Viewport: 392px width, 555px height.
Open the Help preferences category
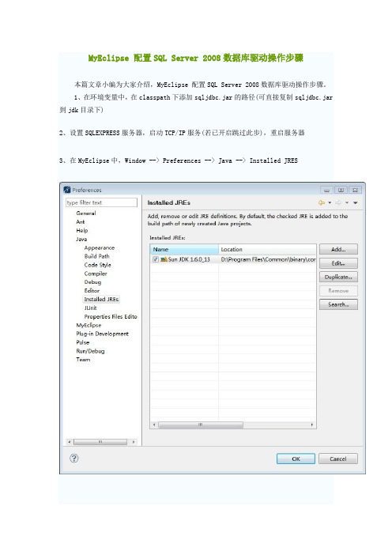point(81,230)
